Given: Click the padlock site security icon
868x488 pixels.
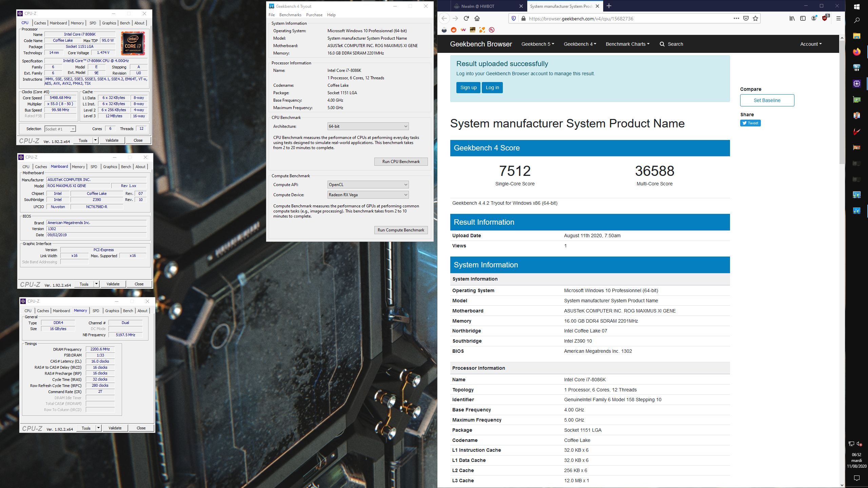Looking at the screenshot, I should (523, 19).
